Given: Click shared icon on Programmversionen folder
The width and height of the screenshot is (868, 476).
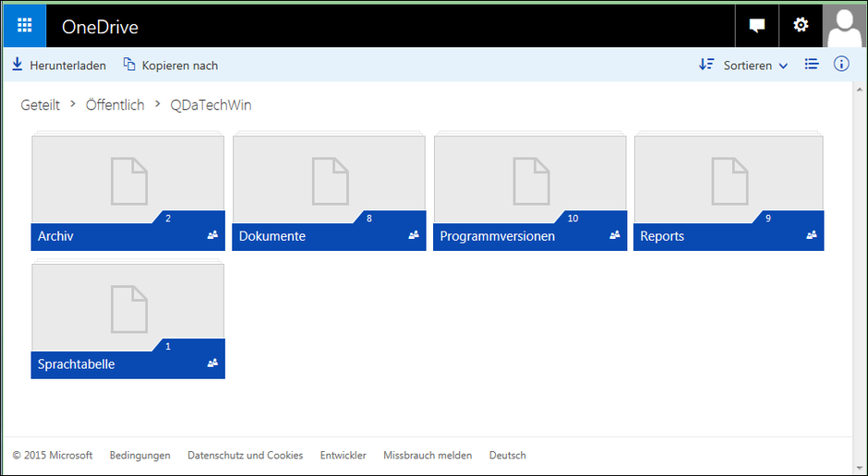Looking at the screenshot, I should coord(614,235).
